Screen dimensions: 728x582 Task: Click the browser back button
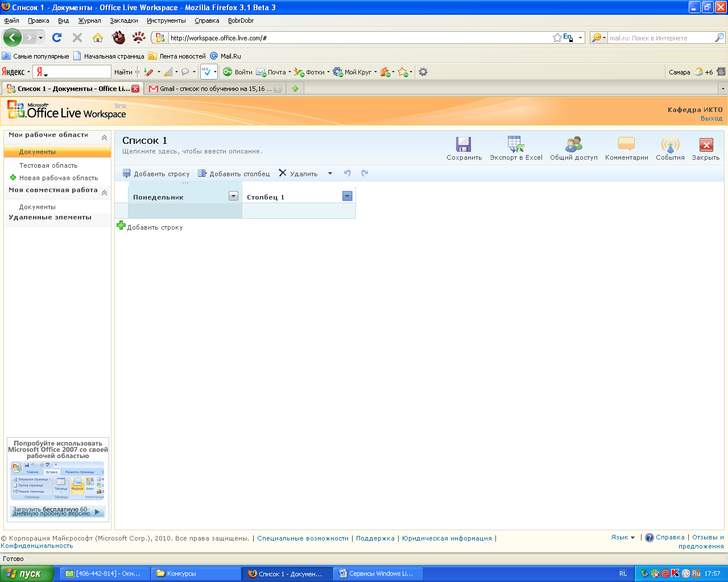[x=12, y=38]
